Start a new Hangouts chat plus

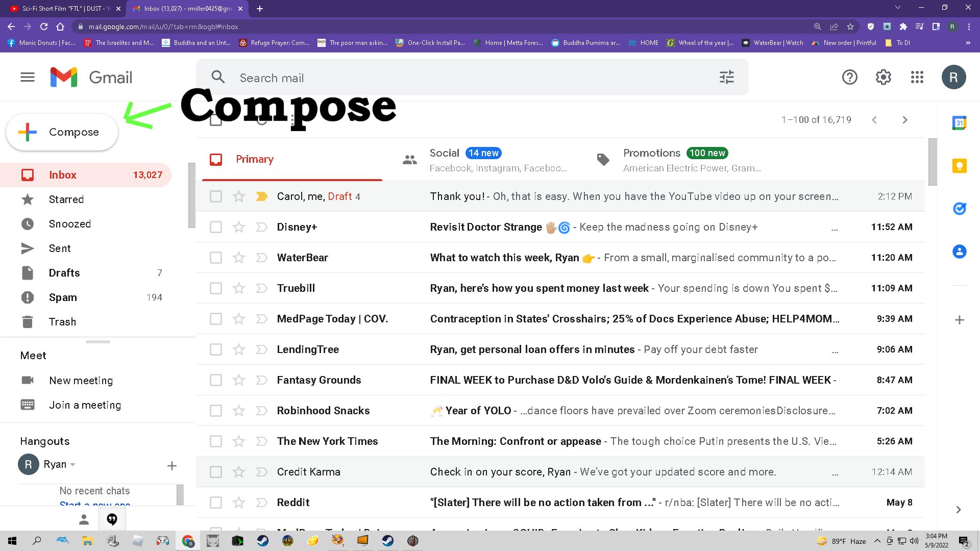coord(172,465)
